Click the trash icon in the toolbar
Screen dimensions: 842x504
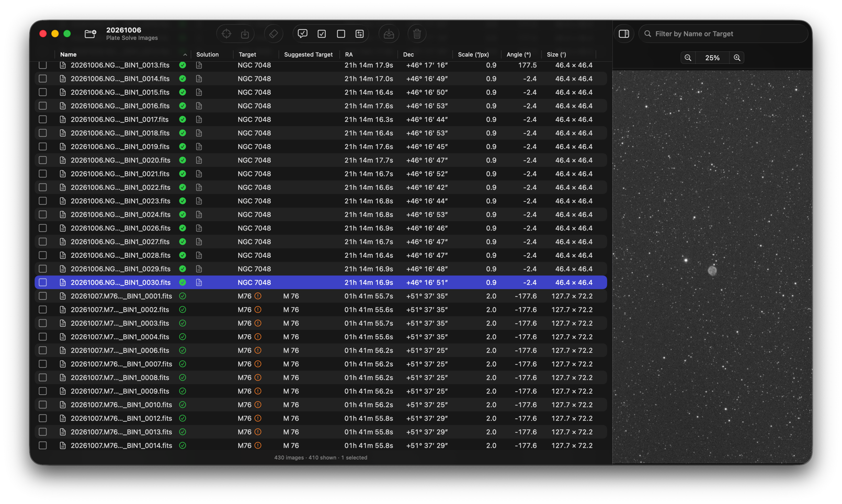coord(417,34)
